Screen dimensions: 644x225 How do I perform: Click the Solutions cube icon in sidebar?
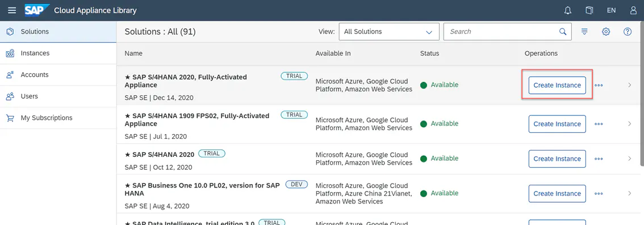[10, 32]
